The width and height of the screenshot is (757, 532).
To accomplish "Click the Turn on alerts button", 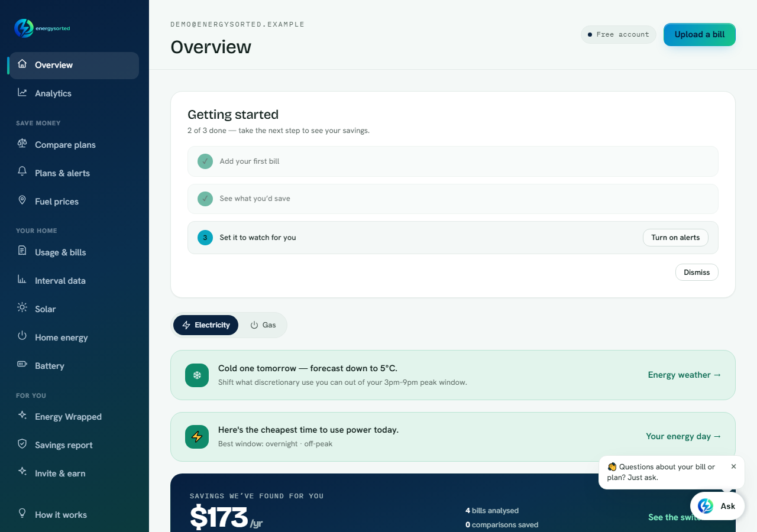I will (675, 238).
